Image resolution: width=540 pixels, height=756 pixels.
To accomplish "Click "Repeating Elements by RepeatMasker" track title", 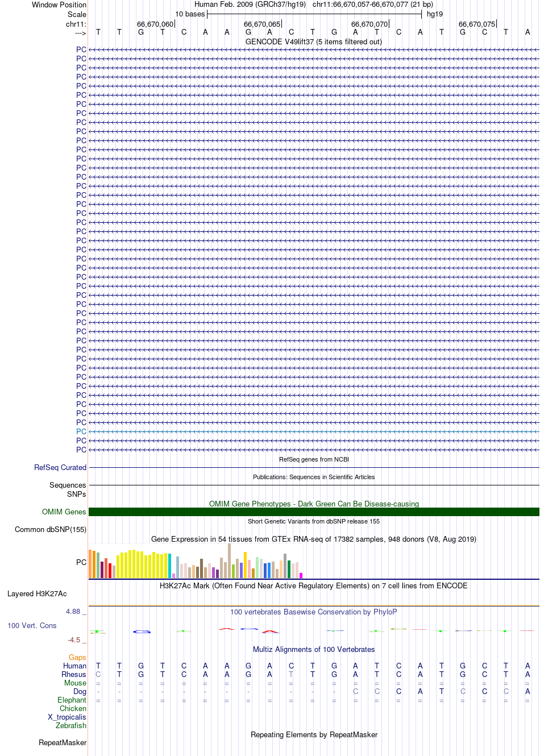I will (x=314, y=734).
